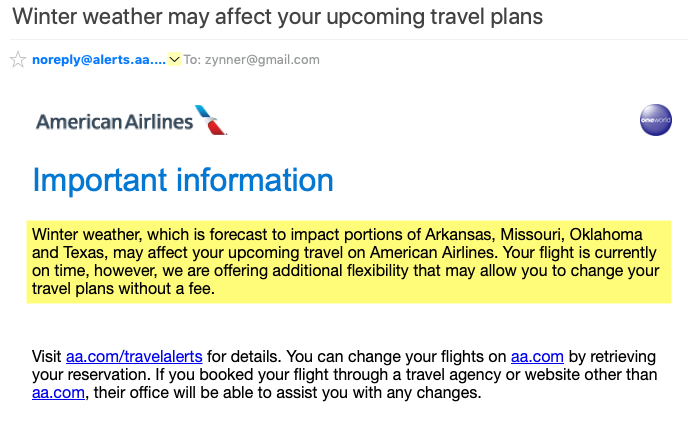Viewport: 688px width, 436px height.
Task: Click the word 'Arkansas' in notice
Action: click(x=460, y=235)
